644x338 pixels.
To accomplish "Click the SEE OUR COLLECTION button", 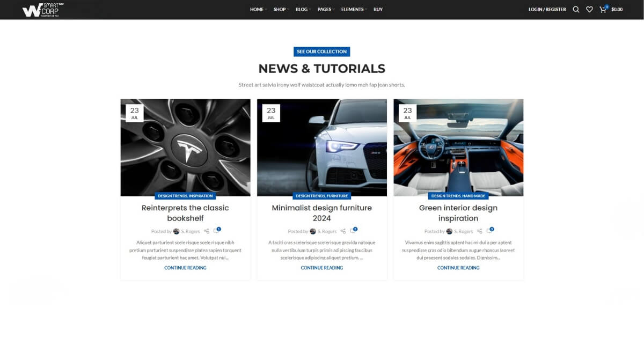I will coord(321,51).
